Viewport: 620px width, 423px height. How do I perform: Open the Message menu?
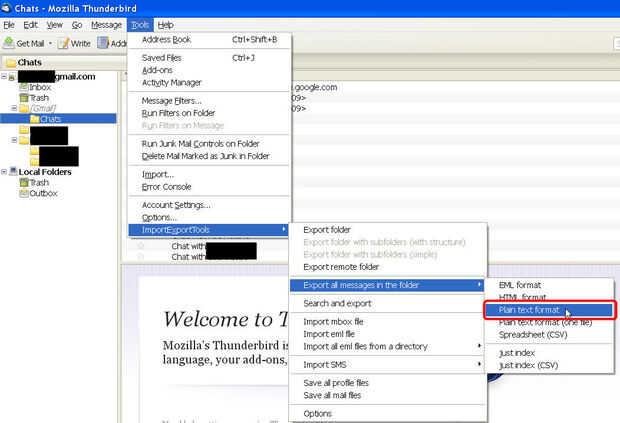point(106,25)
